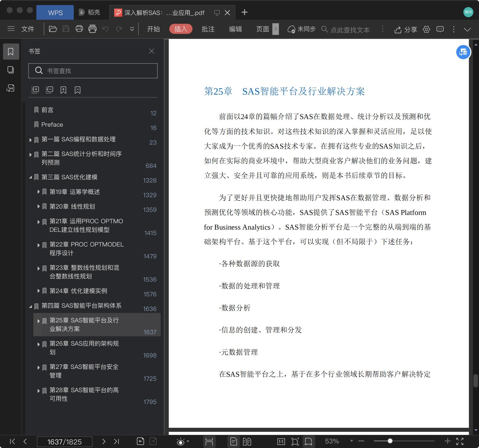The width and height of the screenshot is (479, 448).
Task: Switch to single-page view mode
Action: [x=233, y=442]
